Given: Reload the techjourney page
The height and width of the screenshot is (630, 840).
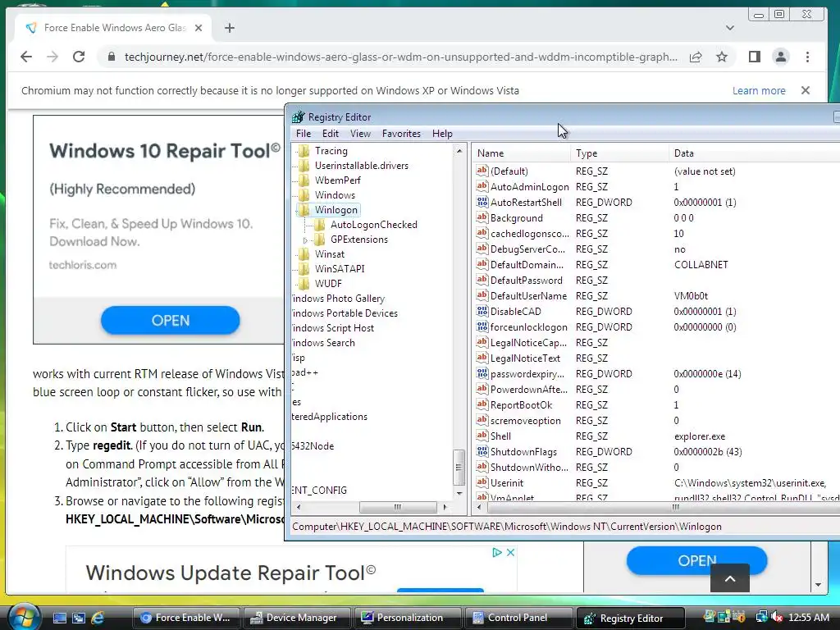Looking at the screenshot, I should tap(79, 57).
